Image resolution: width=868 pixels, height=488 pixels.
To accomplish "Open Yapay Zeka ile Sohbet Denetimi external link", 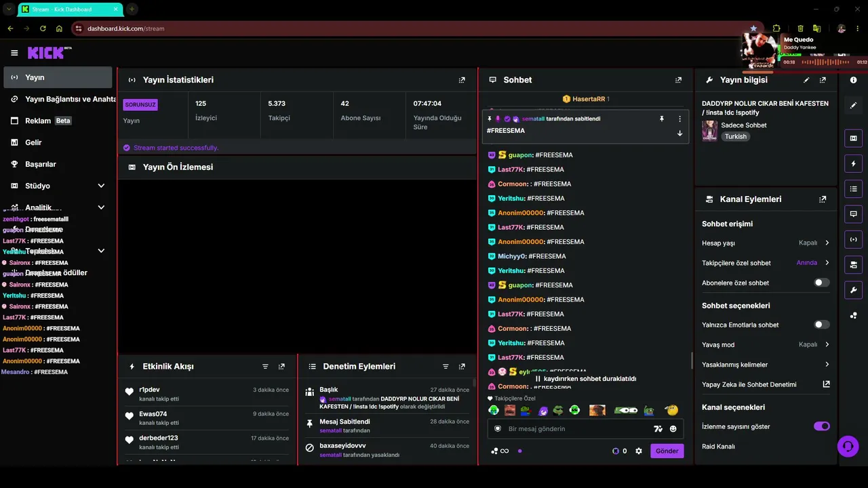I will click(826, 384).
